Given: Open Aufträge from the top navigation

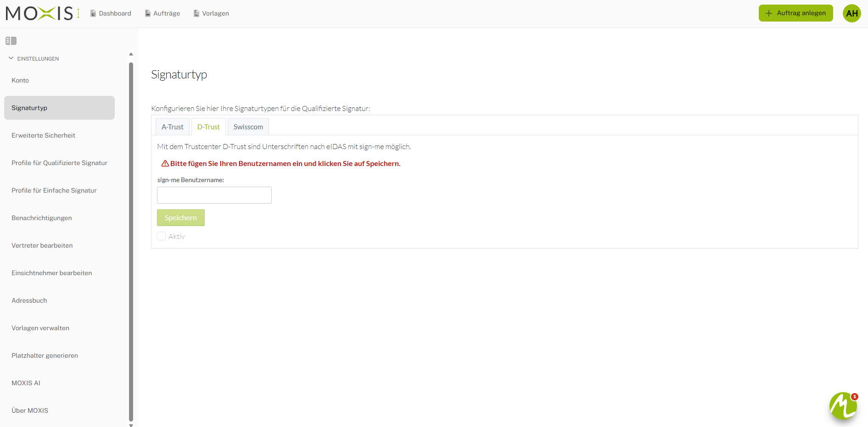Looking at the screenshot, I should pyautogui.click(x=162, y=13).
